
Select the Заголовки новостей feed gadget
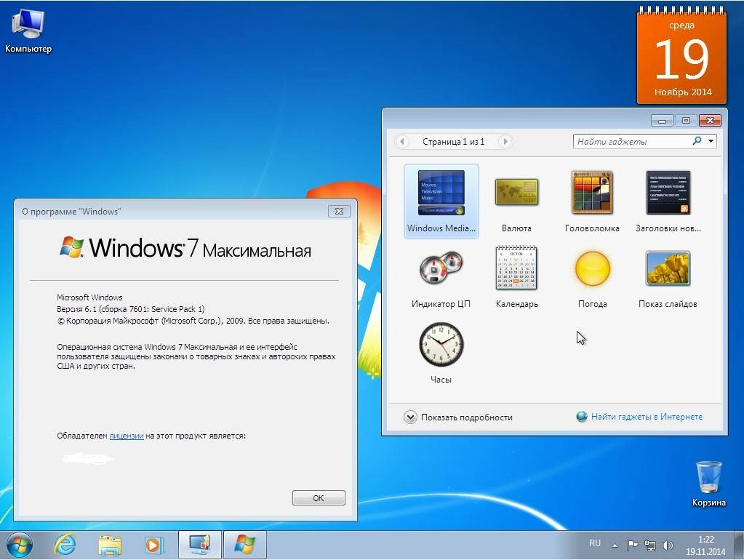pyautogui.click(x=668, y=201)
